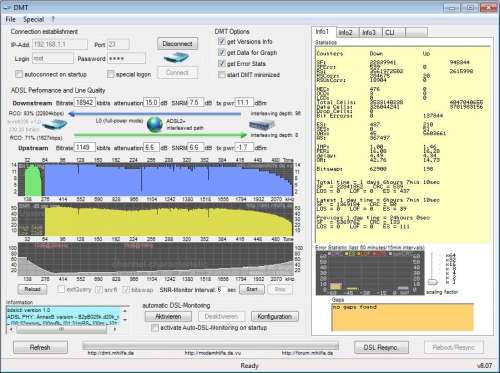This screenshot has height=373, width=500.
Task: Click the Downstream Bitrate value field
Action: pos(84,102)
